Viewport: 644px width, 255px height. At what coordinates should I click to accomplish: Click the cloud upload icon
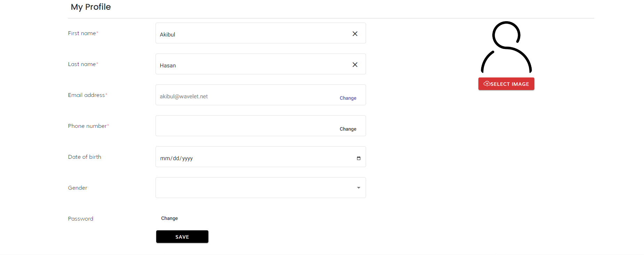coord(487,84)
